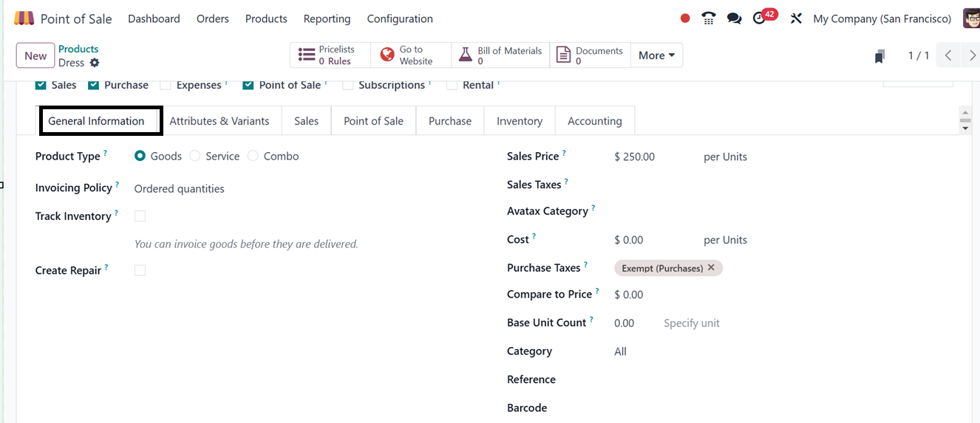The image size is (980, 423).
Task: Click the bookmark icon near record pager
Action: pyautogui.click(x=879, y=56)
